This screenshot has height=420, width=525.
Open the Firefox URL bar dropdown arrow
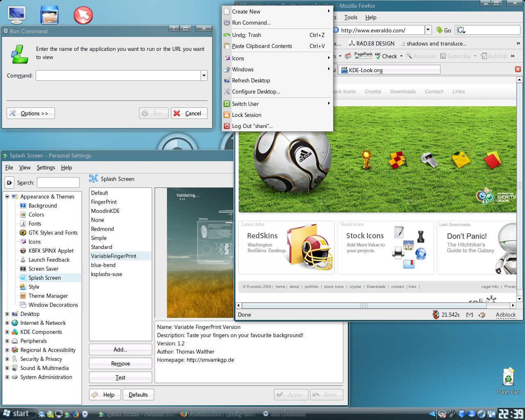pos(428,30)
